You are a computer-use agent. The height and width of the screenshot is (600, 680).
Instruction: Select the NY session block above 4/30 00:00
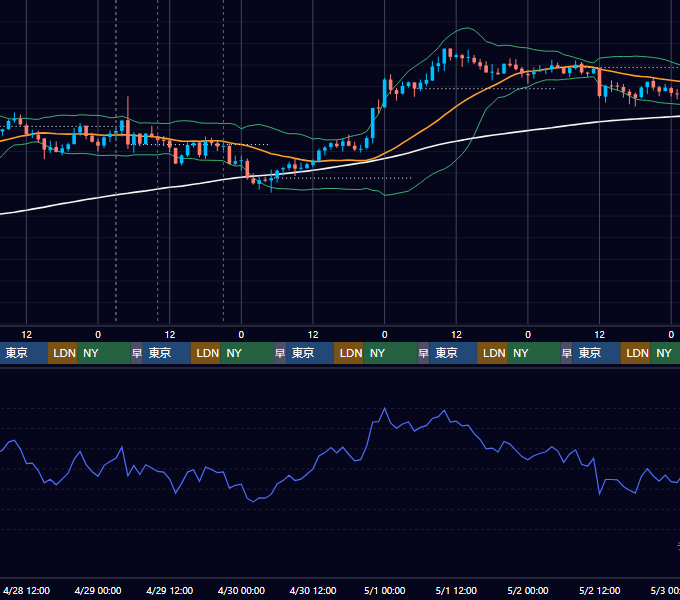(x=247, y=353)
